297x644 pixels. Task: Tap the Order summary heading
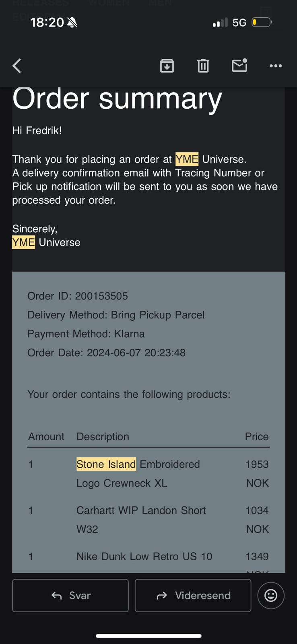tap(117, 99)
